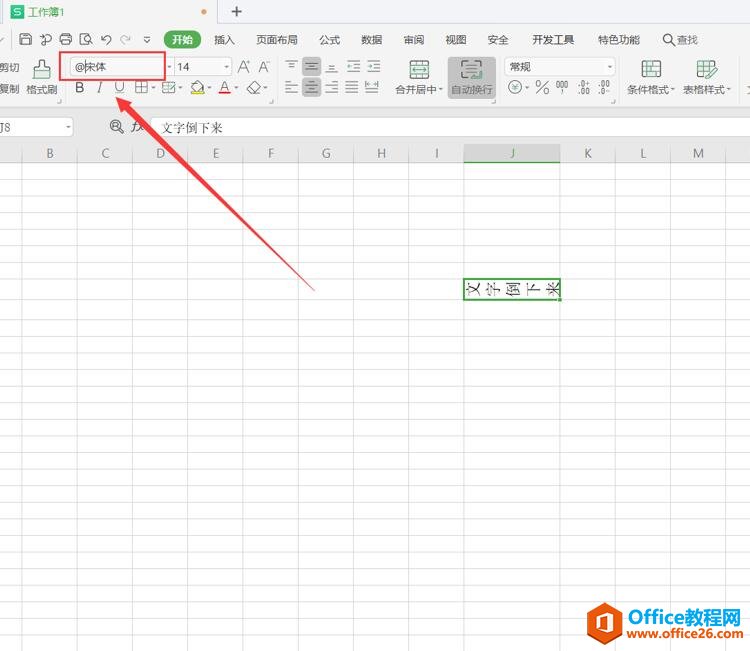The height and width of the screenshot is (651, 750).
Task: Click the Save icon in quick toolbar
Action: point(25,39)
